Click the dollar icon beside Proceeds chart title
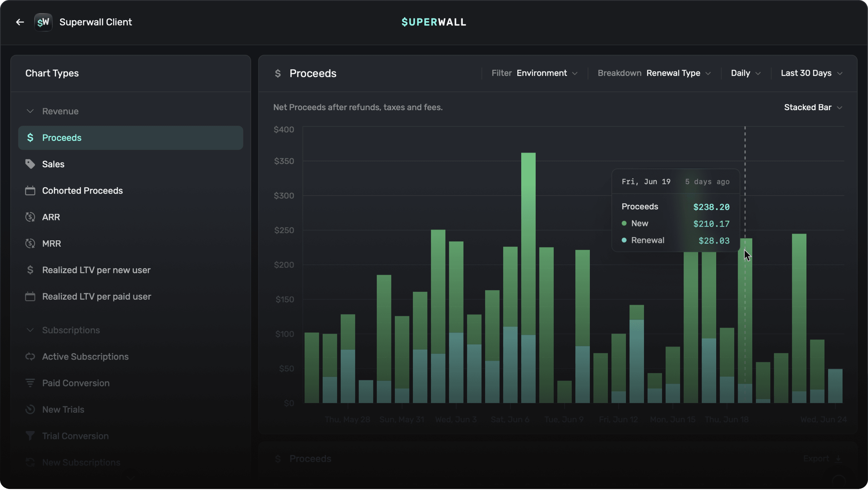Screen dimensions: 868x499 (278, 73)
